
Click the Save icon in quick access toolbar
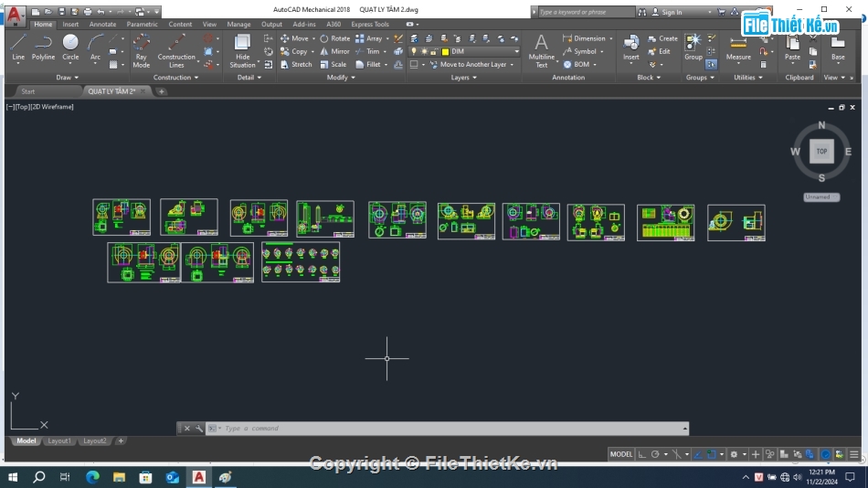coord(61,12)
